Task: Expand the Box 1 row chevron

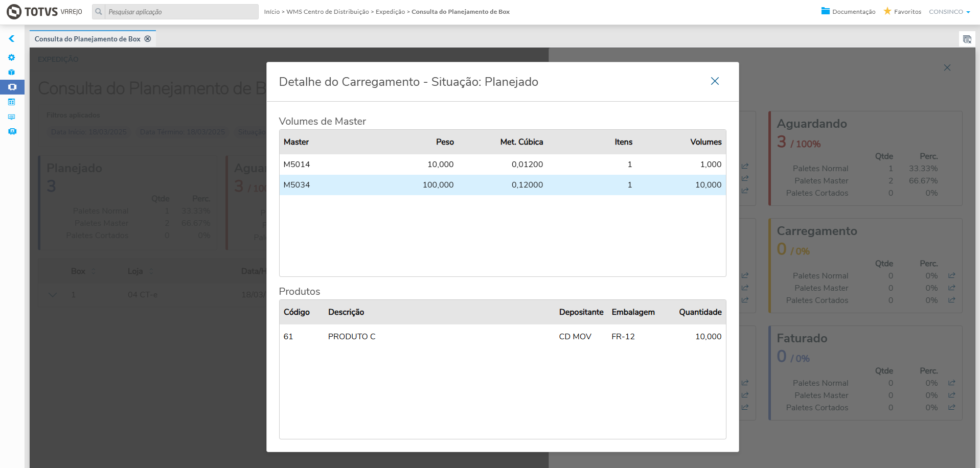Action: [52, 295]
